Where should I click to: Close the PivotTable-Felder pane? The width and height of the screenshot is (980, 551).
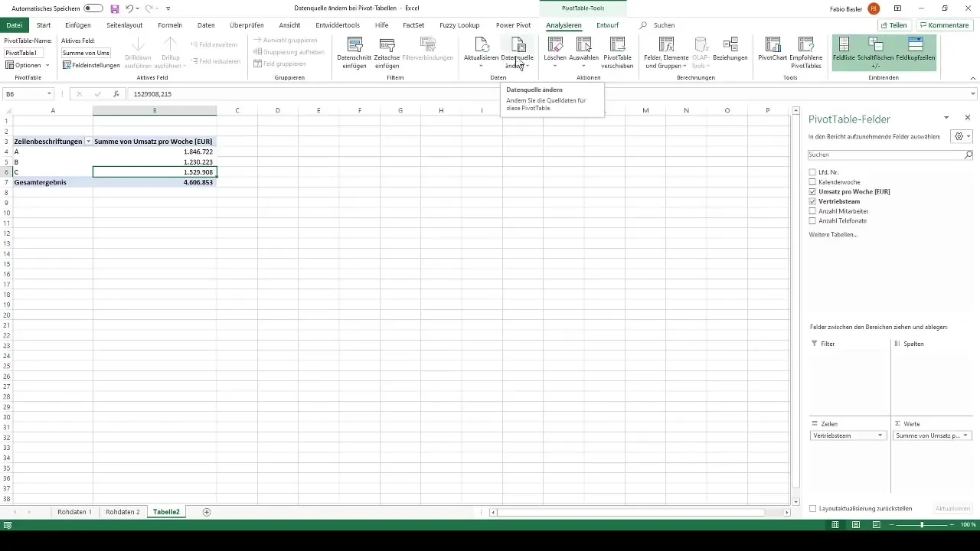click(968, 118)
